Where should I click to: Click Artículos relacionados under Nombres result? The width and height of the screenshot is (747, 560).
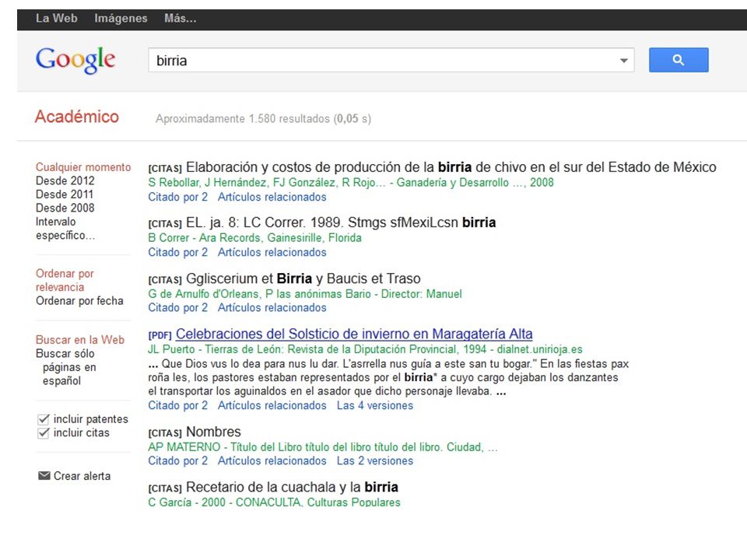pos(272,461)
